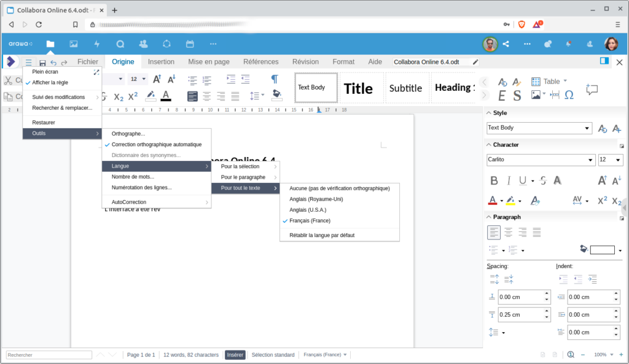Click the save document icon
Image resolution: width=629 pixels, height=364 pixels.
pos(42,63)
